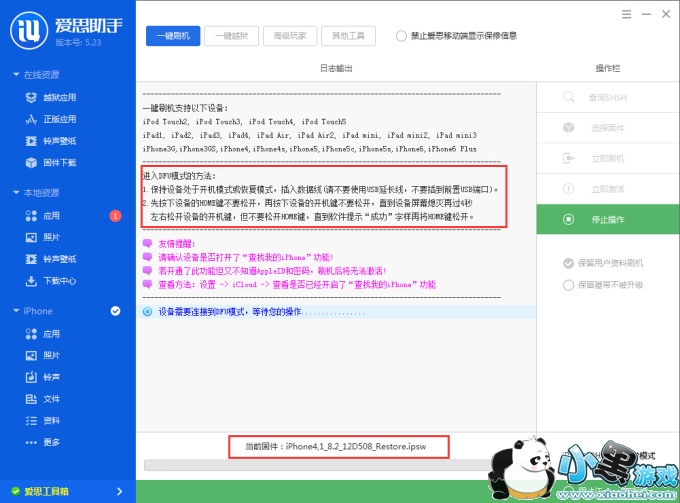
Task: Switch to 一键越狱 tab
Action: coord(232,36)
